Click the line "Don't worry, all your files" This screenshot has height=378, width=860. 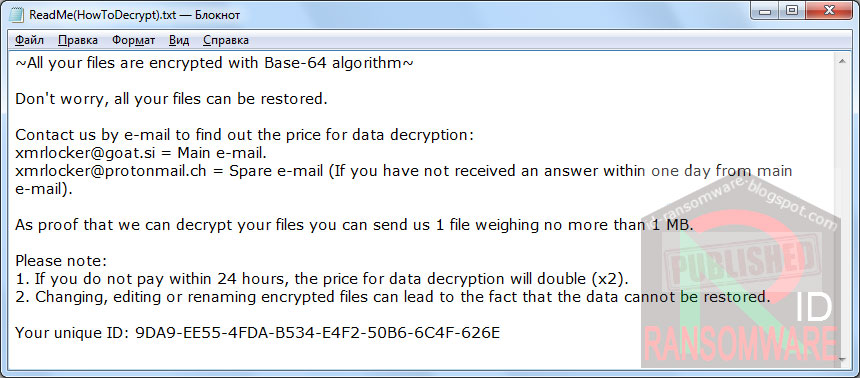point(171,99)
